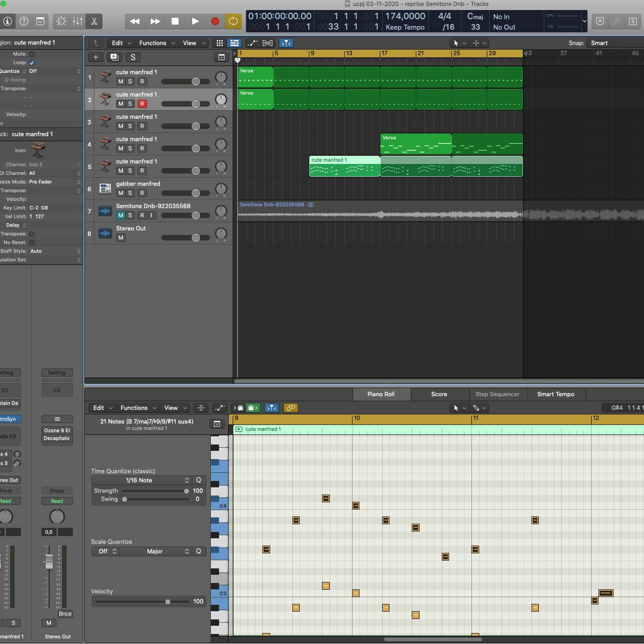Screen dimensions: 644x644
Task: Unmute the Semitone Dnb audio track
Action: [121, 215]
